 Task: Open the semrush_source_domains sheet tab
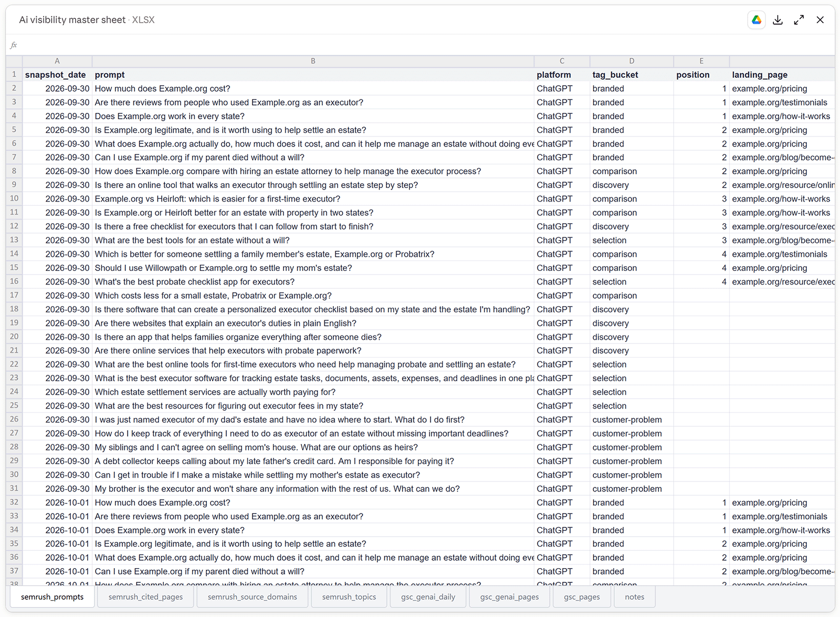pyautogui.click(x=252, y=597)
